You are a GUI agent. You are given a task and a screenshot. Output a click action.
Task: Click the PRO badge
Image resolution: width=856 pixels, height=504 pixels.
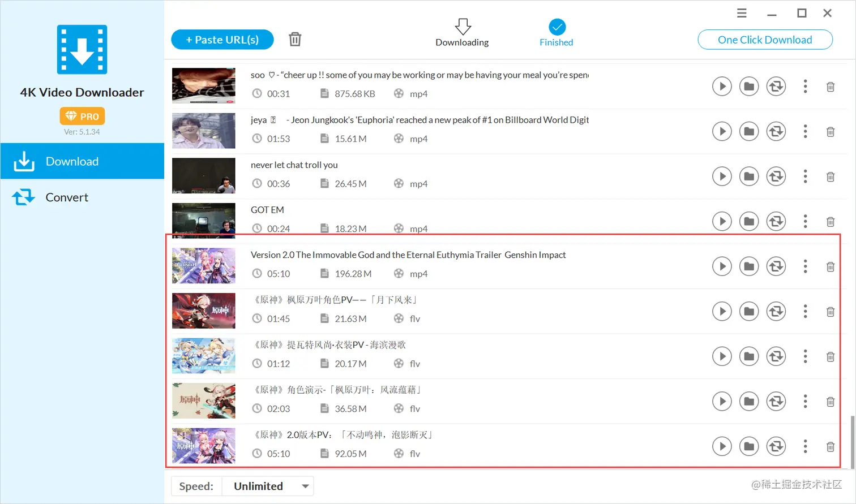(82, 116)
